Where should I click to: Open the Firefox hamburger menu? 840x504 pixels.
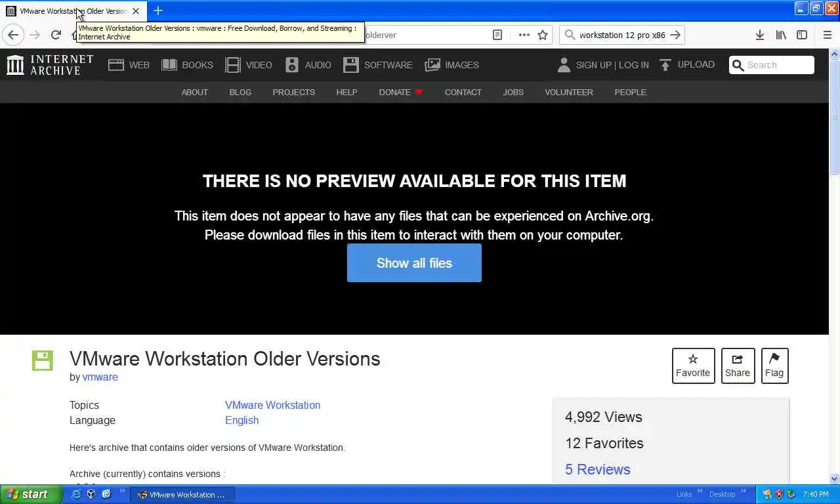coord(828,35)
